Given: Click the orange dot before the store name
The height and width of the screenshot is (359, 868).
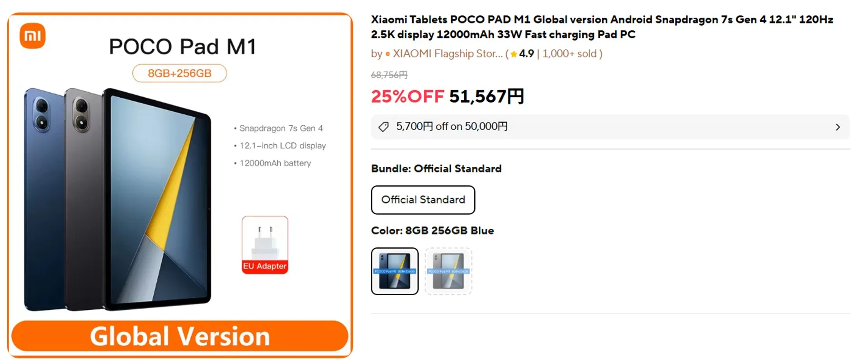Looking at the screenshot, I should pos(387,54).
